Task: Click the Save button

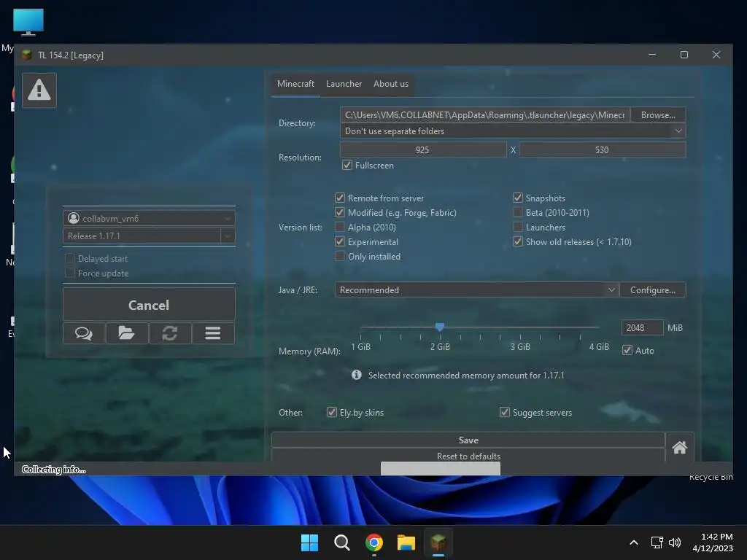Action: [468, 440]
